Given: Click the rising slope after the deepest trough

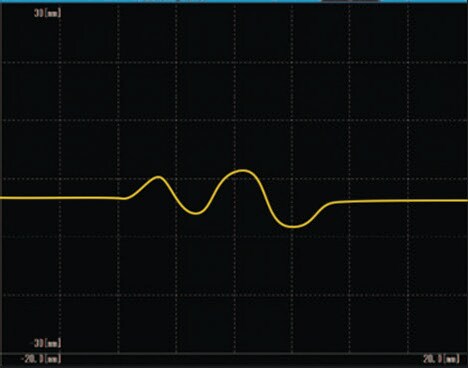Looking at the screenshot, I should point(317,215).
